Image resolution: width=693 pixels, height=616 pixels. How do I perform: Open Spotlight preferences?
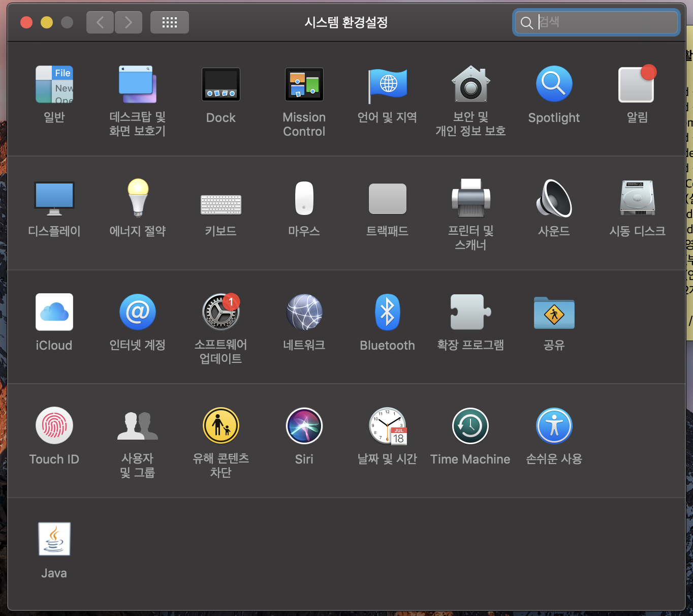554,84
